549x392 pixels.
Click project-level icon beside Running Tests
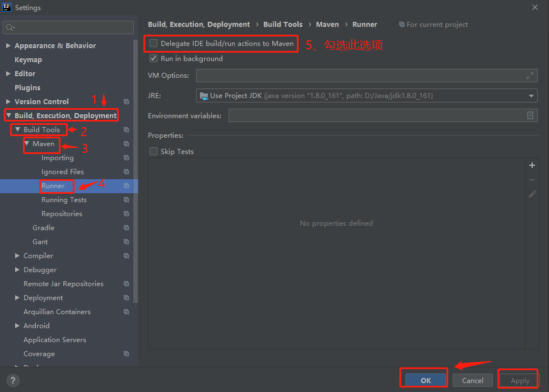coord(127,199)
